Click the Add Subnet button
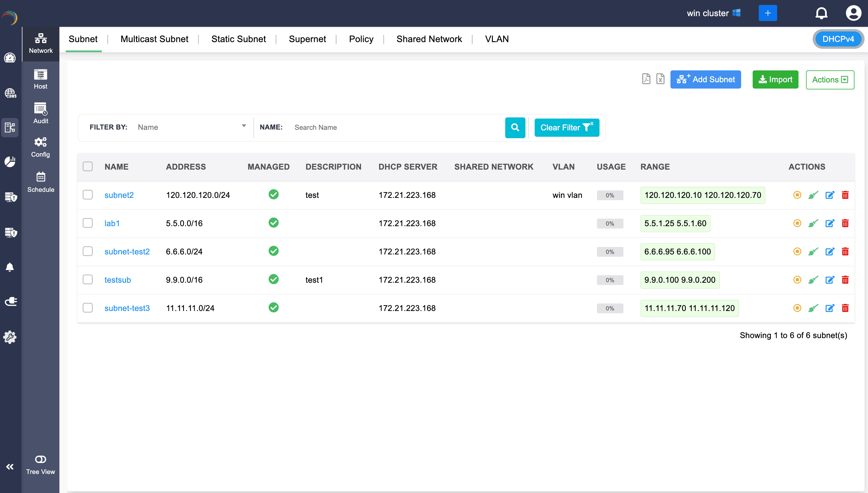Screen dimensions: 868x493 click(x=706, y=80)
